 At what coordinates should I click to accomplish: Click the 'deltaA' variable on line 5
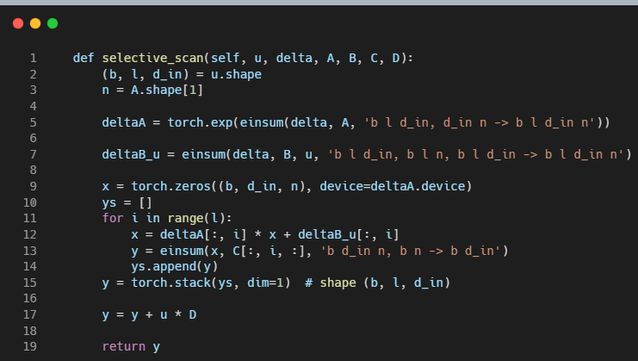[x=124, y=123]
